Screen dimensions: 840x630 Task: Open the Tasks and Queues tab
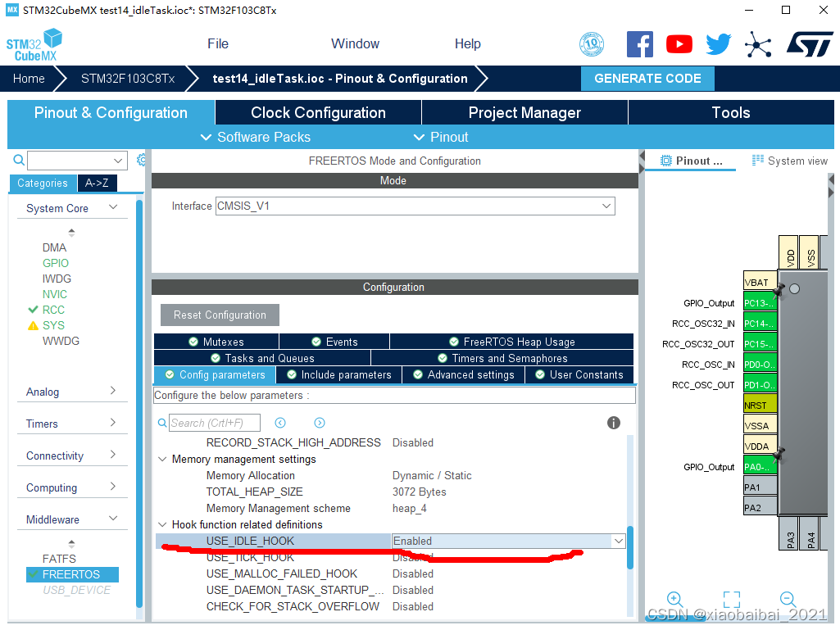coord(262,358)
